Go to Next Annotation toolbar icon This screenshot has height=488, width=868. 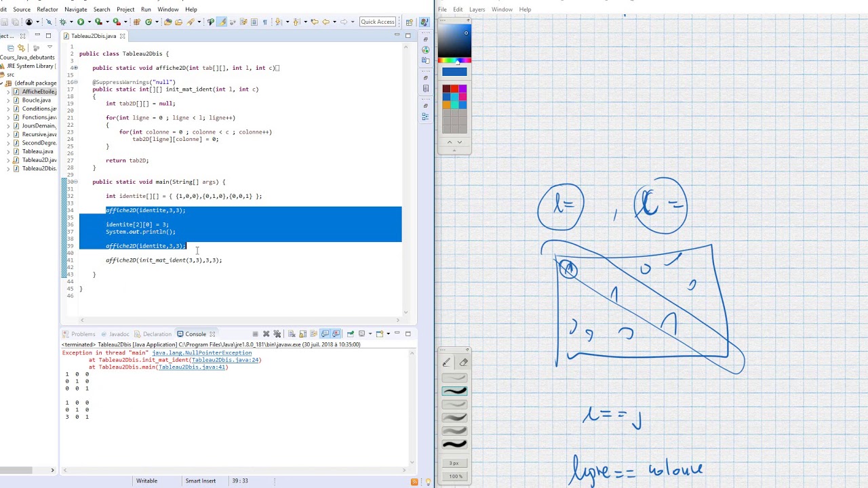pos(278,22)
